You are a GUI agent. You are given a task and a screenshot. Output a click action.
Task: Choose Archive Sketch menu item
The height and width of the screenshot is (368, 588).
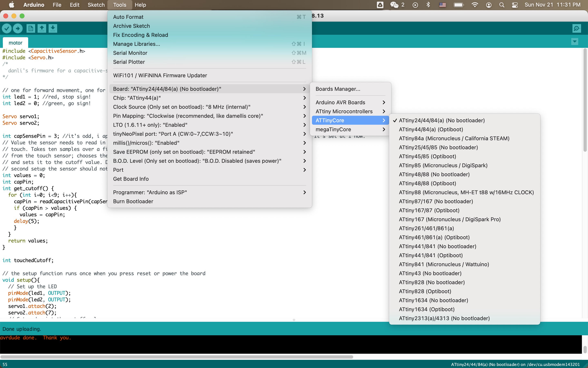pyautogui.click(x=209, y=26)
